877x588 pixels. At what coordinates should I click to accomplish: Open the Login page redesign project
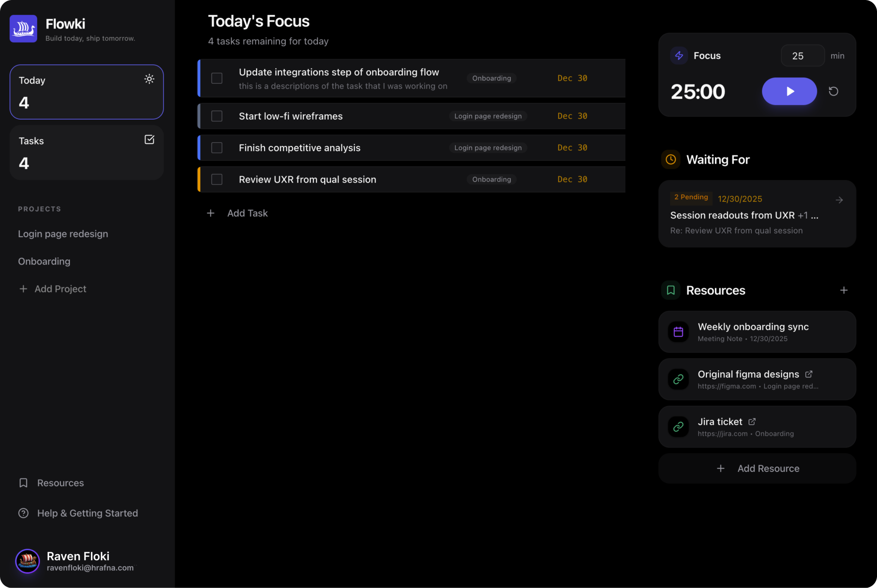click(63, 234)
